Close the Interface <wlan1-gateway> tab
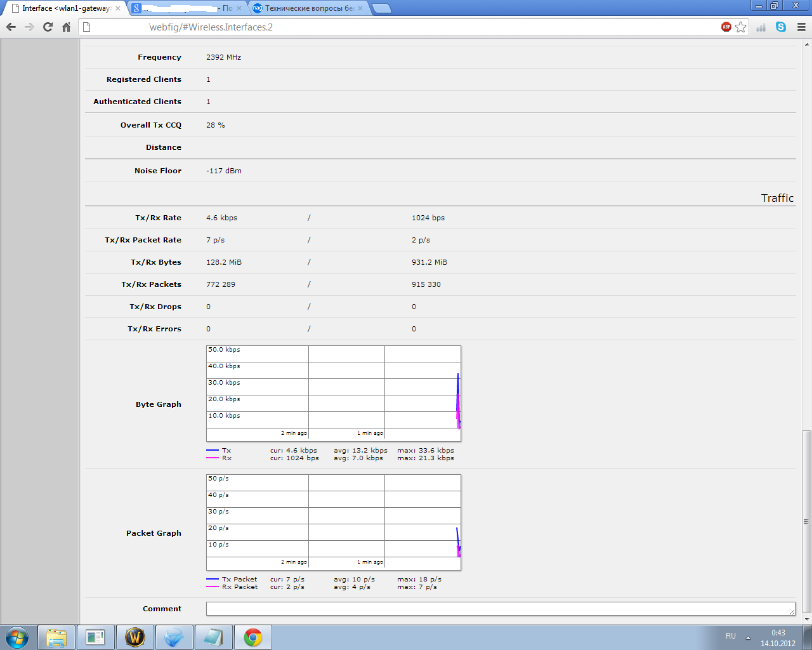 118,8
